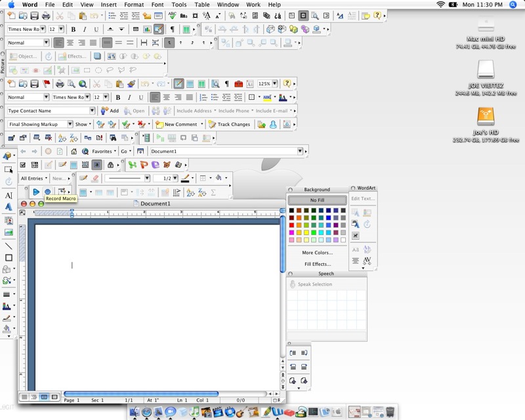525x420 pixels.
Task: Open the Work menu
Action: click(253, 5)
